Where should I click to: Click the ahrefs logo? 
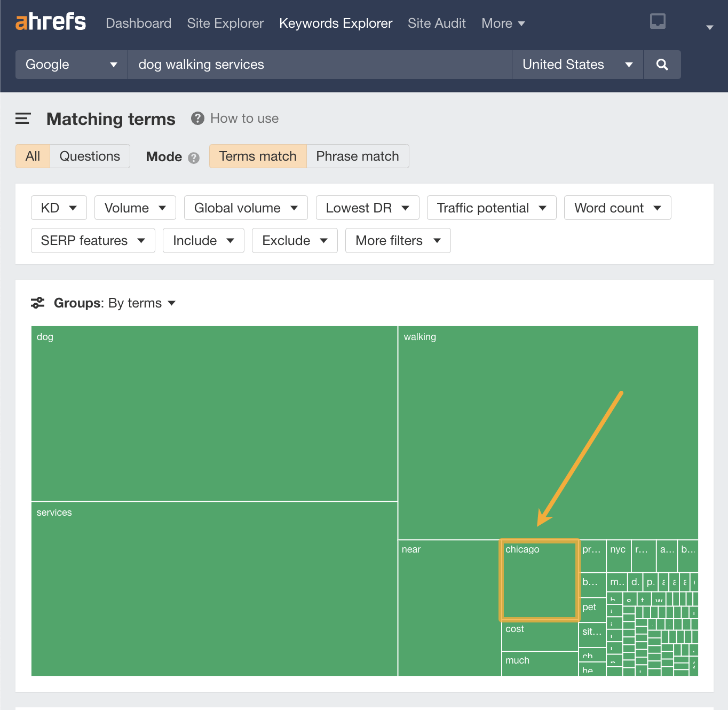pyautogui.click(x=50, y=22)
